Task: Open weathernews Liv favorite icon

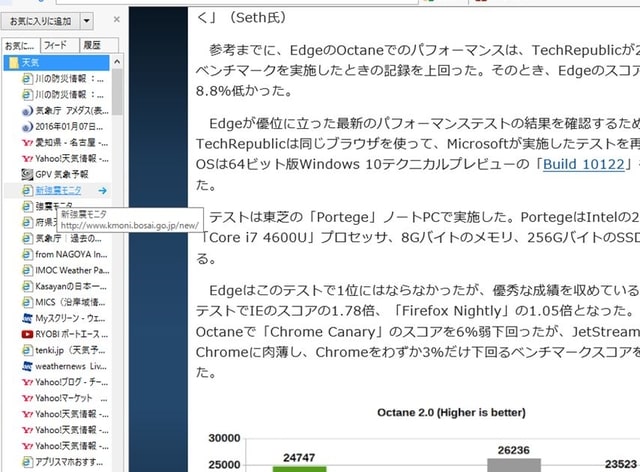Action: pyautogui.click(x=27, y=366)
